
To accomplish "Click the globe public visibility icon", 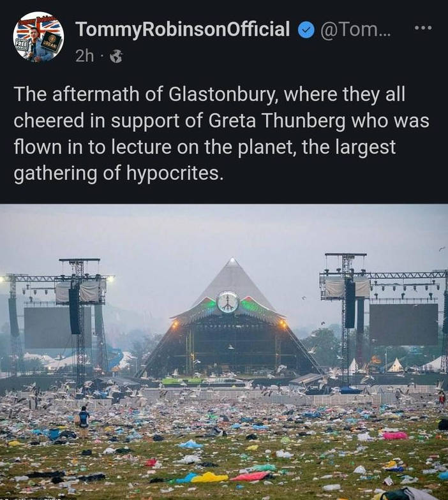I will [x=116, y=57].
